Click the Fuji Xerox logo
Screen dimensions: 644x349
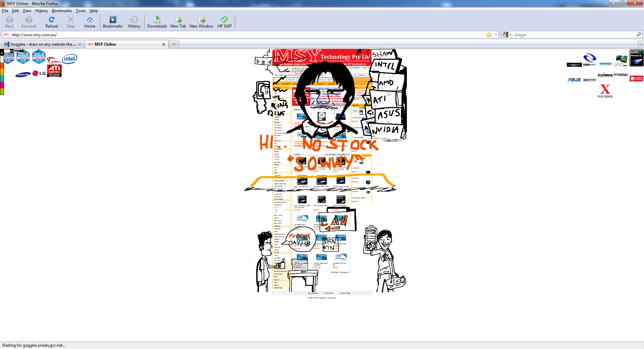pyautogui.click(x=605, y=91)
